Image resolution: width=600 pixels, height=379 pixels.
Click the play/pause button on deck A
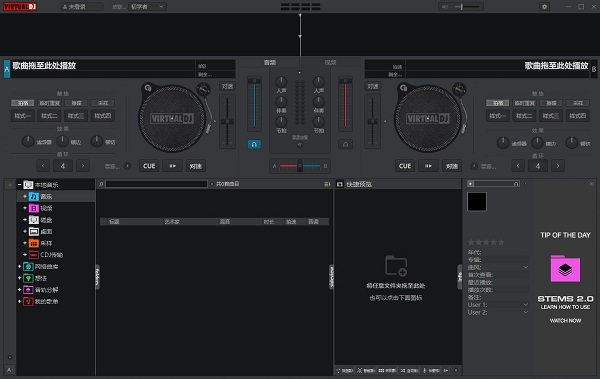(173, 166)
